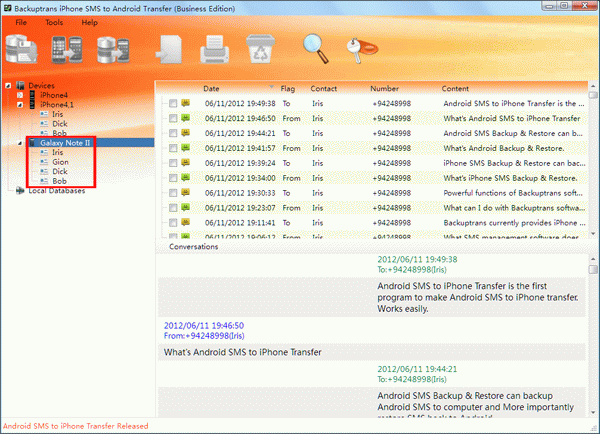Image resolution: width=600 pixels, height=434 pixels.
Task: Select Dick under Galaxy Note II
Action: coord(60,171)
